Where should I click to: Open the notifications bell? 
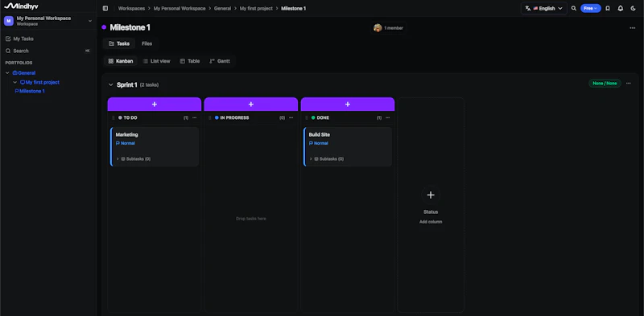621,8
